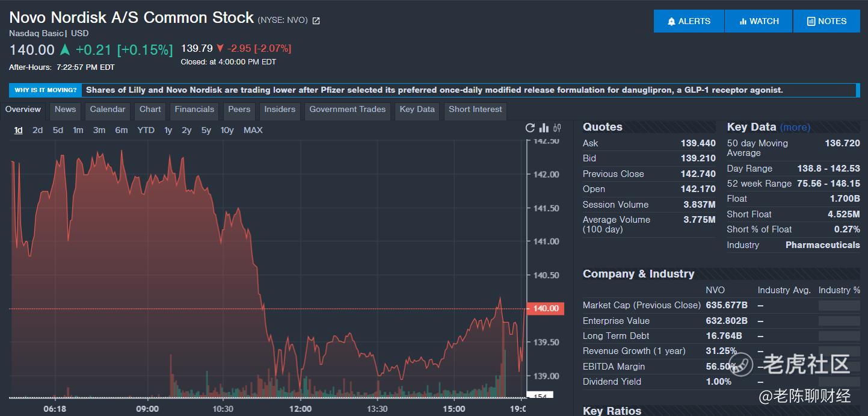This screenshot has height=416, width=868.
Task: Select the 1m chart range
Action: click(78, 130)
